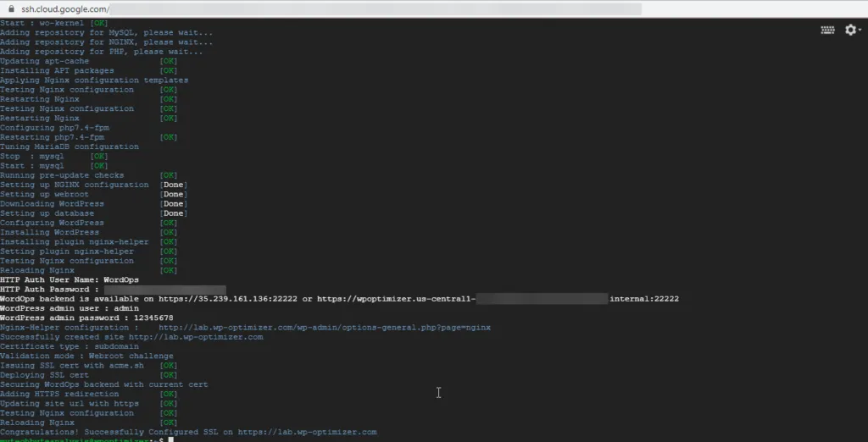Screen dimensions: 868x442
Task: Click 'Adding HTTPS redirection' line
Action: click(88, 394)
